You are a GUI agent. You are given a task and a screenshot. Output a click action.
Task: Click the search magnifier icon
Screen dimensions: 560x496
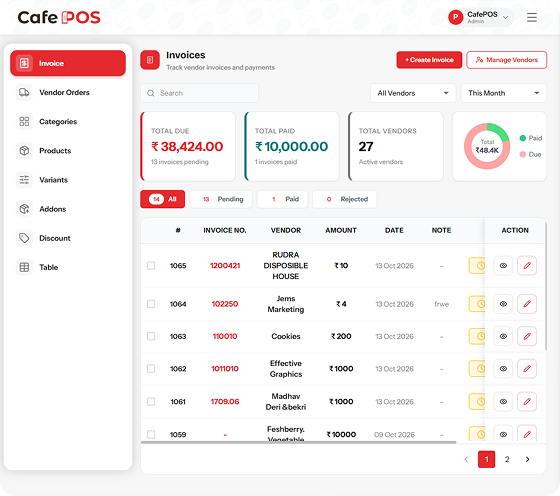click(x=151, y=93)
